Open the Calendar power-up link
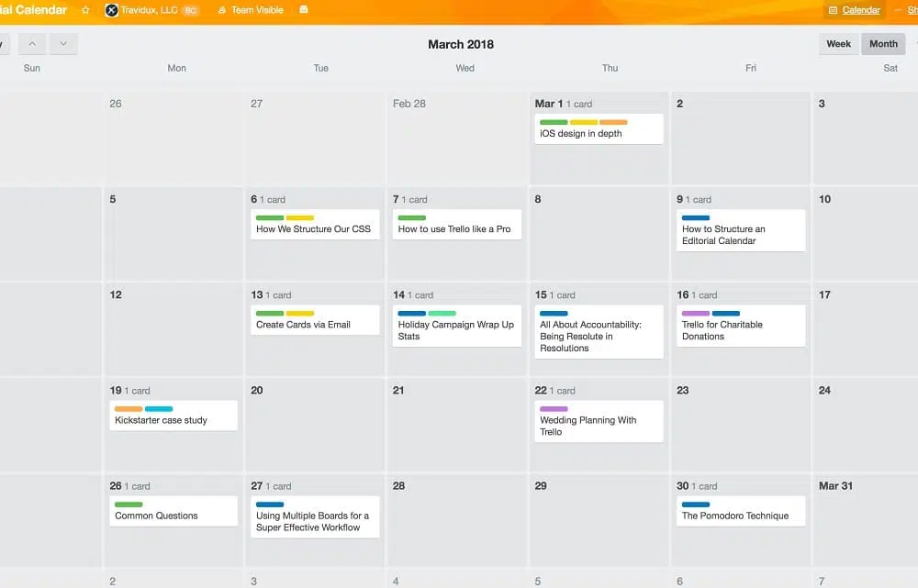The width and height of the screenshot is (918, 588). (x=861, y=9)
